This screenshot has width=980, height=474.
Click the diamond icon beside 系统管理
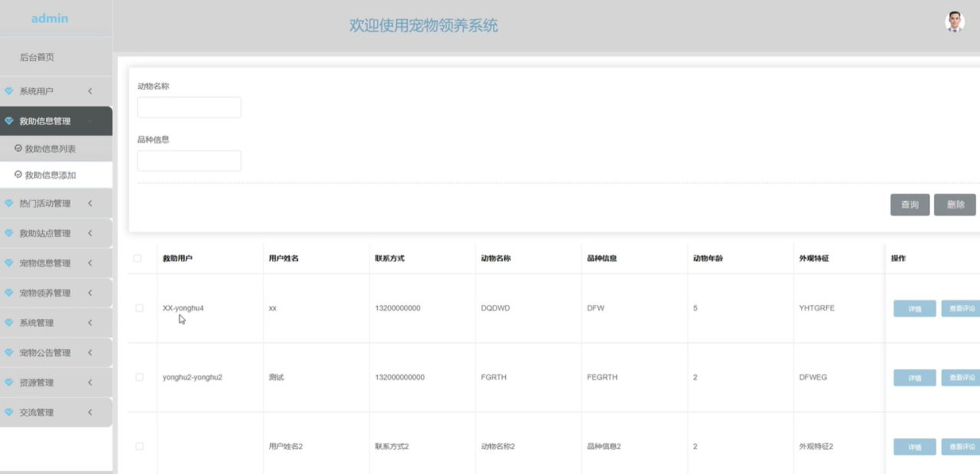tap(9, 323)
